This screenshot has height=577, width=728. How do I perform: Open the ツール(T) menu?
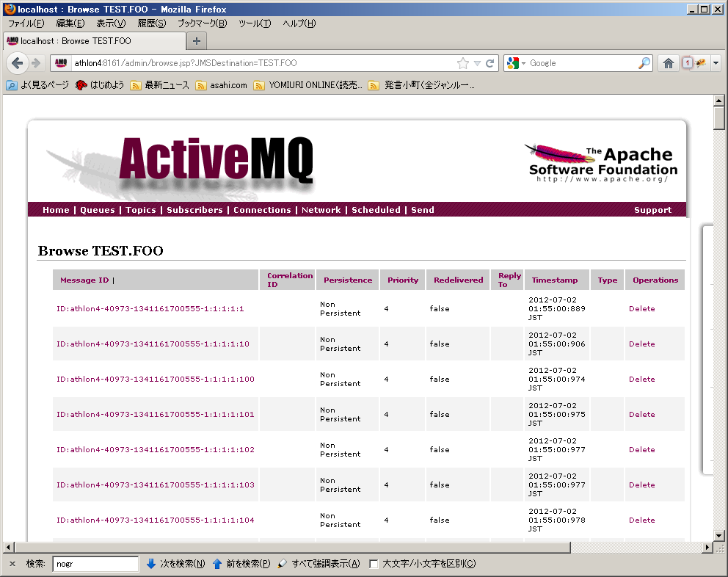pyautogui.click(x=255, y=23)
